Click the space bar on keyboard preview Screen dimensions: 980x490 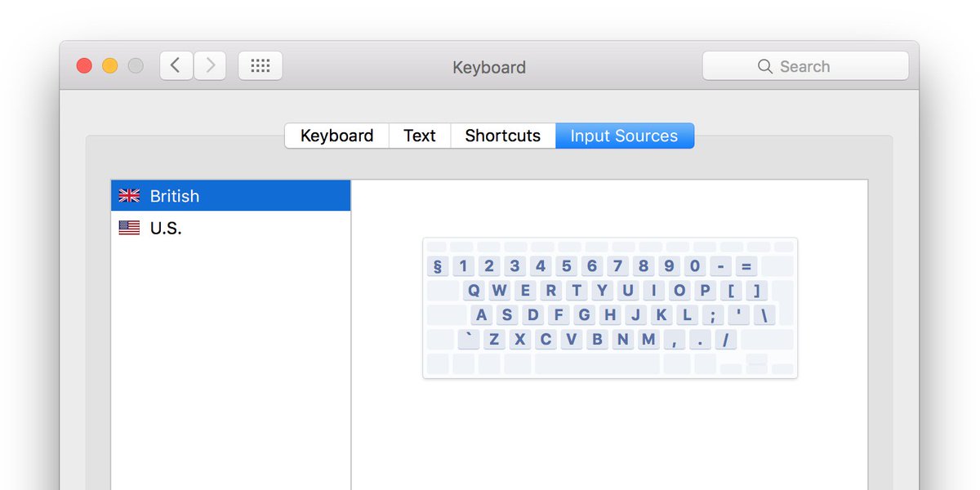pyautogui.click(x=597, y=364)
